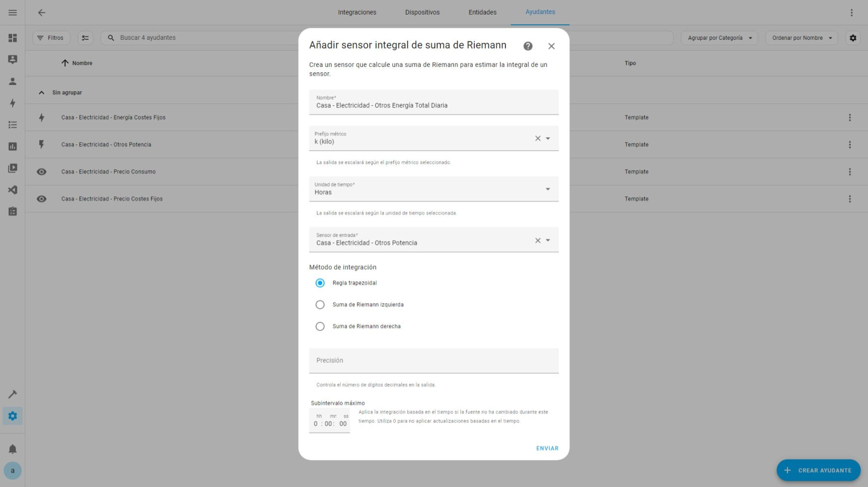Open Developer tools hammer icon
Image resolution: width=868 pixels, height=487 pixels.
13,394
